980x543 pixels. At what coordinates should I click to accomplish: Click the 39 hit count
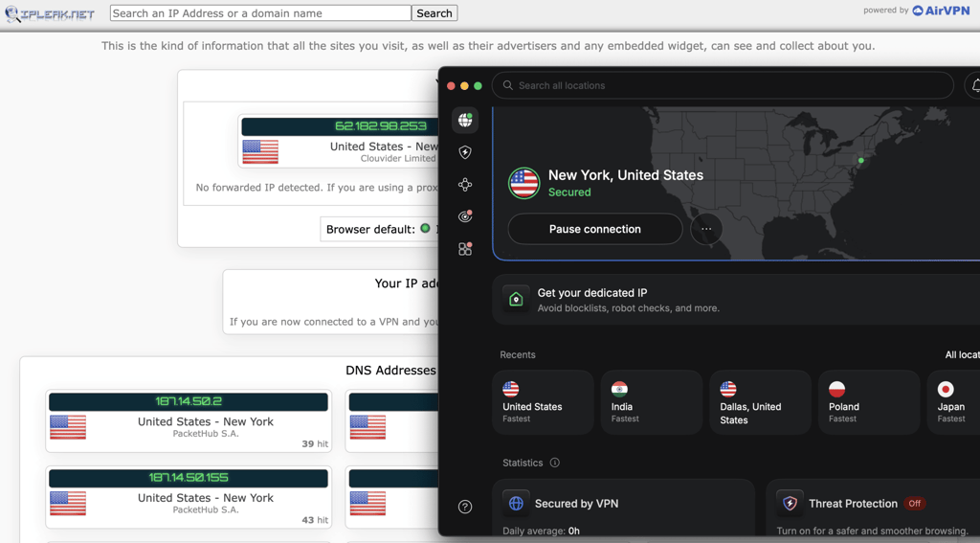pos(315,443)
